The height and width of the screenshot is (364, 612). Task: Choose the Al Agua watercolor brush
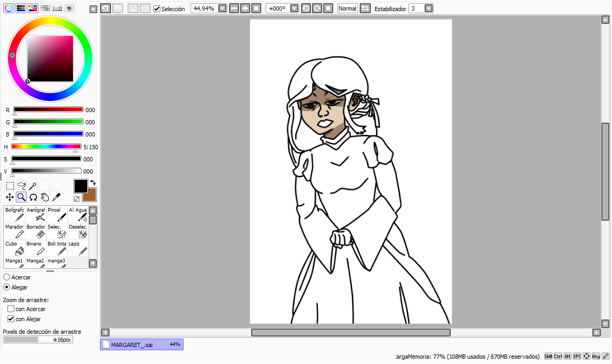click(78, 214)
